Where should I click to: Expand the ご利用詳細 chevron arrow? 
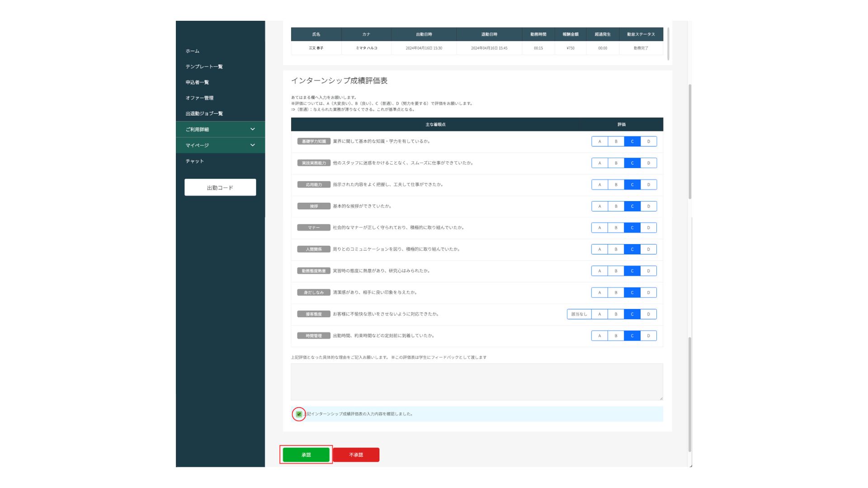pos(252,129)
